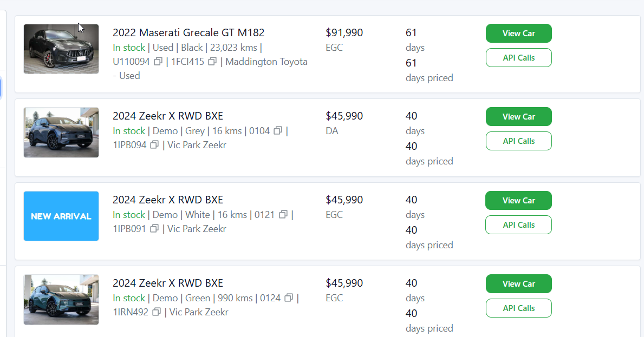Viewport: 644px width, 337px height.
Task: Copy plate 1IRN492 using copy icon
Action: (x=157, y=312)
